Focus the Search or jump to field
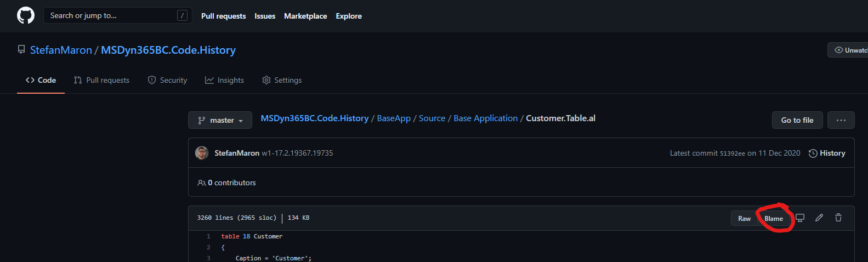868x262 pixels. [110, 15]
